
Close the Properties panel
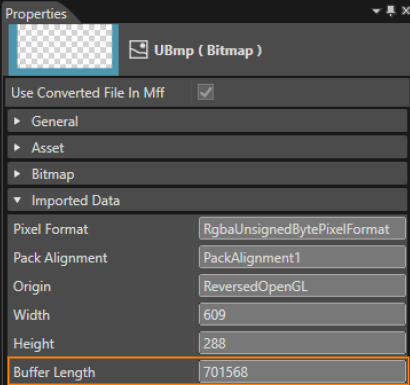pos(405,11)
